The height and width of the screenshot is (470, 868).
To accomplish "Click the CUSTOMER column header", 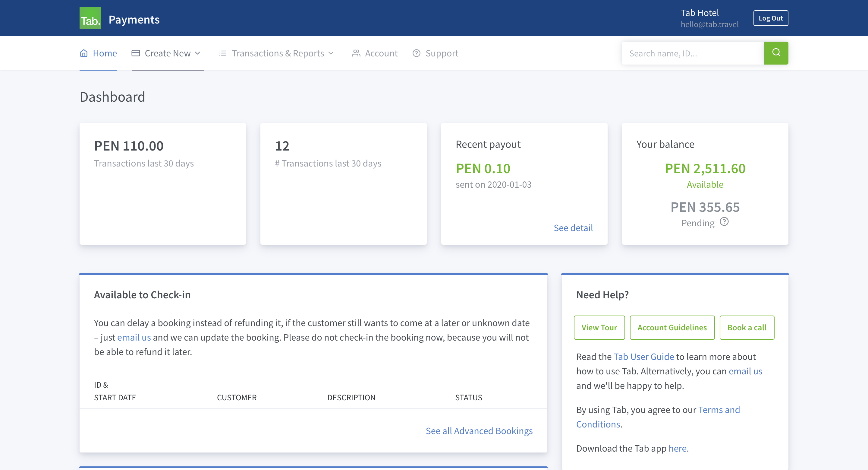I will coord(237,398).
